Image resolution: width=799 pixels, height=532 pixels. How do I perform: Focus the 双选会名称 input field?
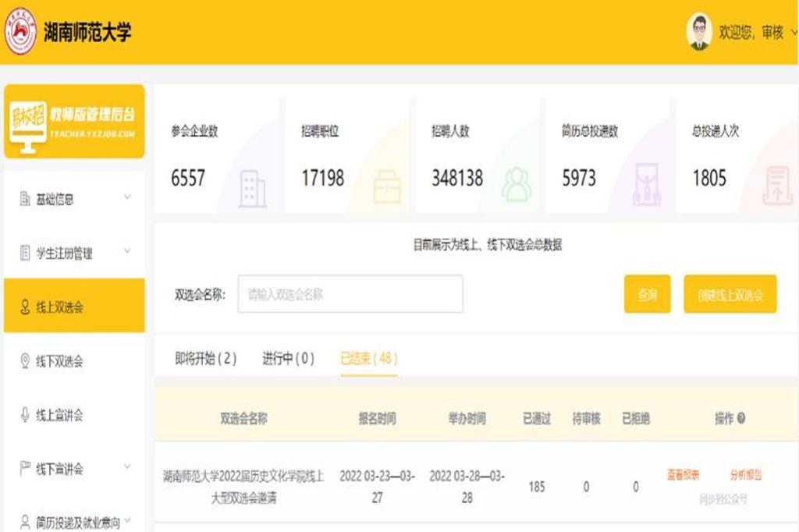tap(350, 294)
